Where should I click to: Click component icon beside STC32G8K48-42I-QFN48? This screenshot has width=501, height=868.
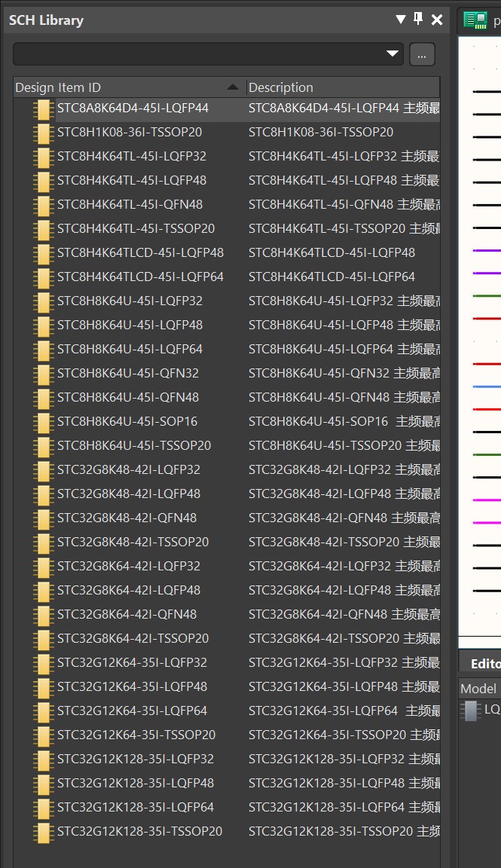43,518
